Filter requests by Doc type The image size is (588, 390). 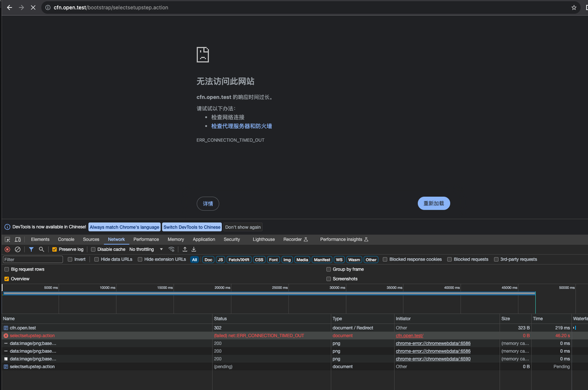(x=208, y=260)
